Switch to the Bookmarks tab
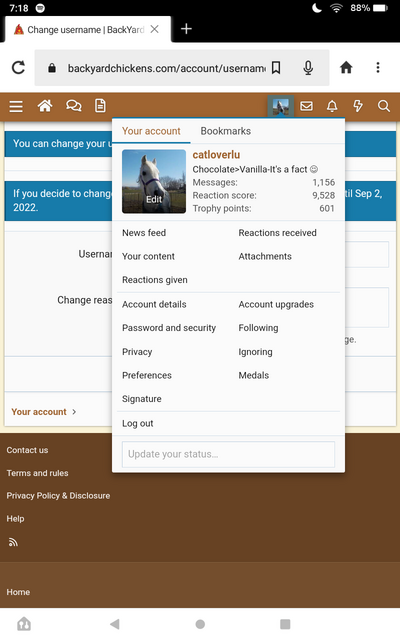The image size is (400, 640). tap(226, 131)
